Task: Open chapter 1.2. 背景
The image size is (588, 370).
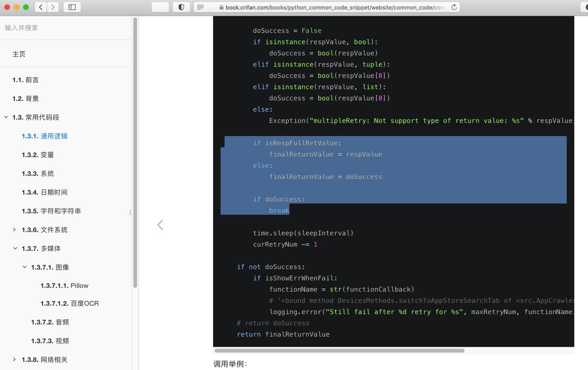Action: (26, 98)
